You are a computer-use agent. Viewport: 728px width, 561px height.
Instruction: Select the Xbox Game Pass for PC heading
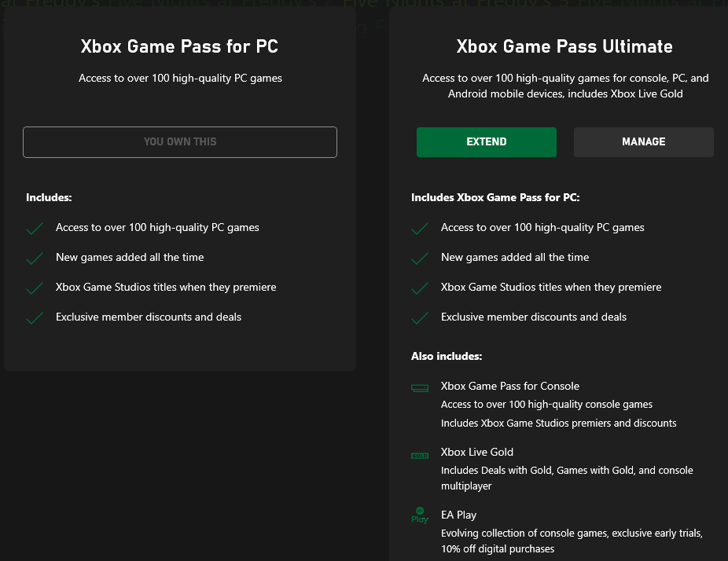point(179,46)
